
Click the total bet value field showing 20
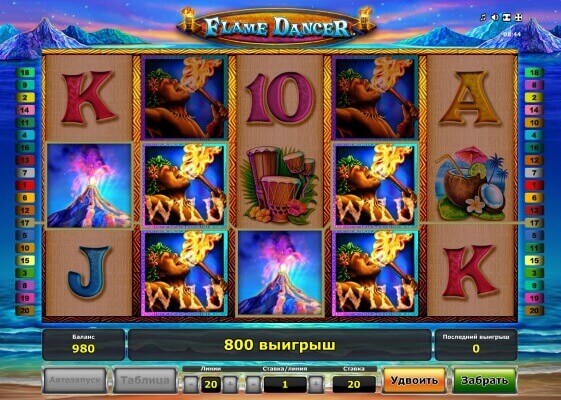tap(353, 385)
